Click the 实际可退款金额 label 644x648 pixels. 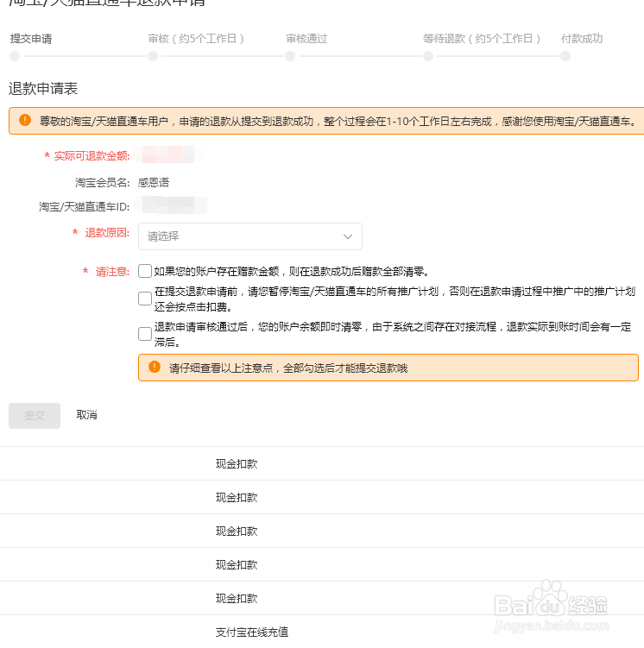pos(92,156)
